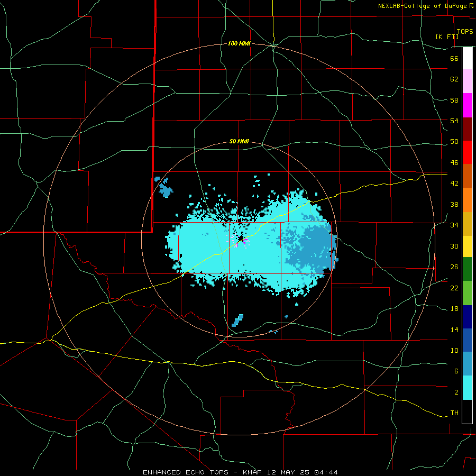The width and height of the screenshot is (476, 476).
Task: Click the cyan 2-6 kft legend swatch
Action: tap(467, 388)
